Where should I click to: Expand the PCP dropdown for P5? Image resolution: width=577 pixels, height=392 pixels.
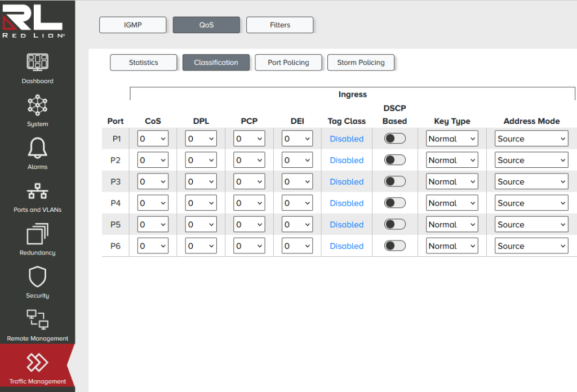[x=249, y=224]
